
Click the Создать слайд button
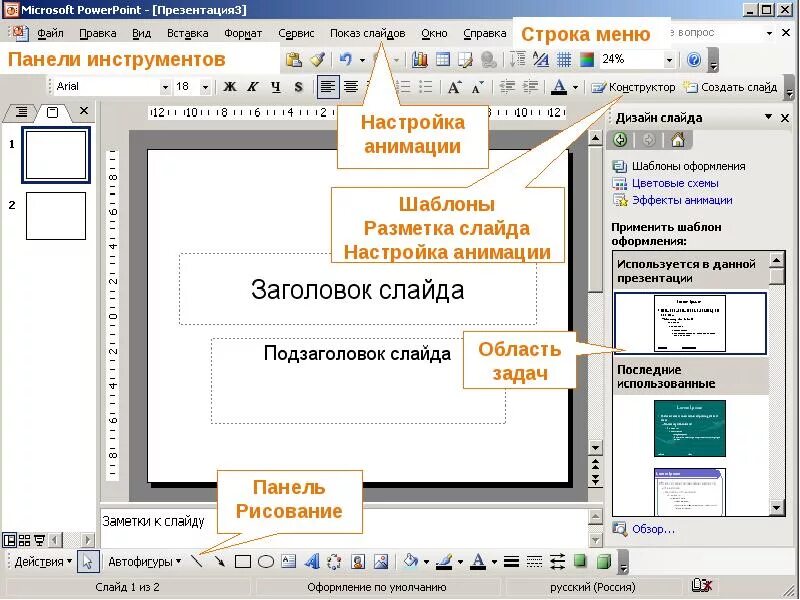[x=731, y=87]
